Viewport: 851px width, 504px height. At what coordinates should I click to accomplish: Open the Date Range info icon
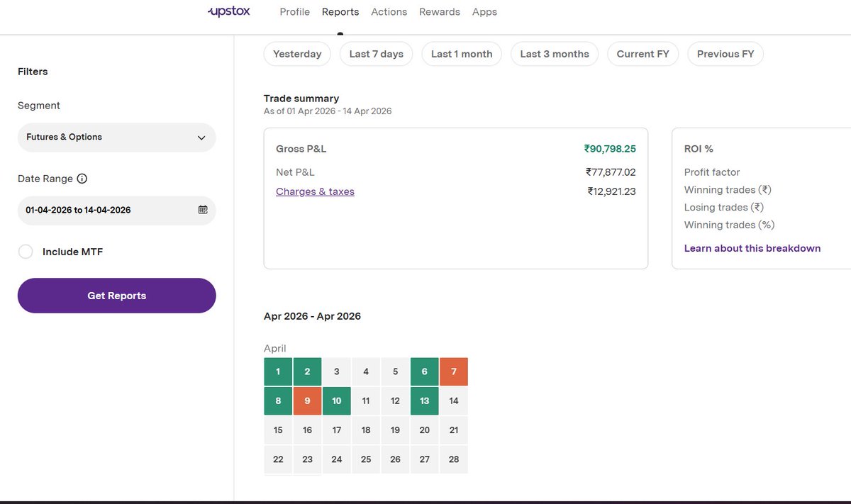pos(82,179)
